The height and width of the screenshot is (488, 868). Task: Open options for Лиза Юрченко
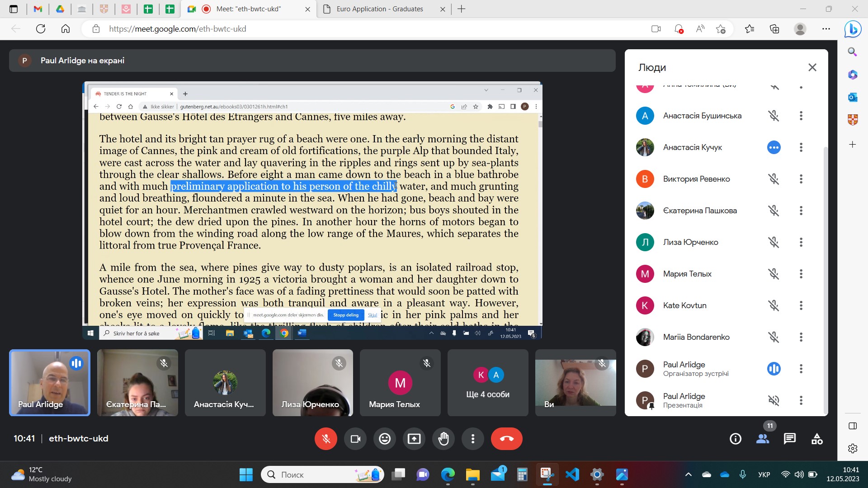801,242
